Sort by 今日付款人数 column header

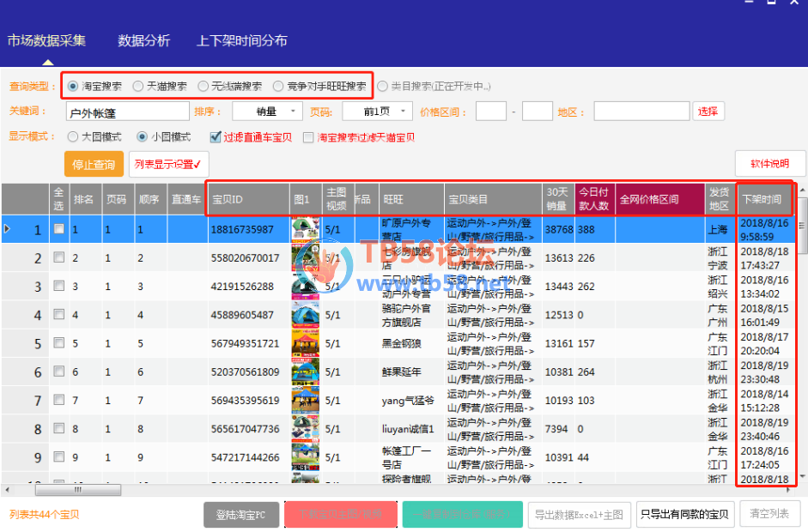tap(594, 199)
